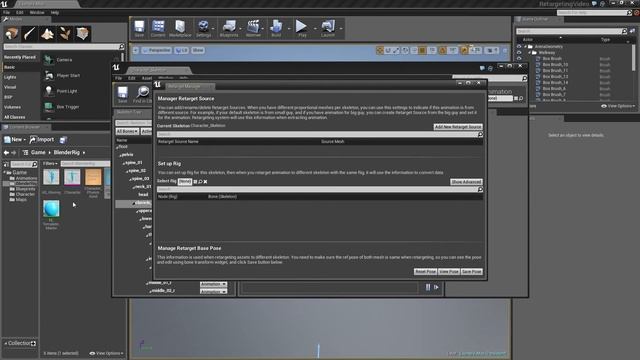
Task: Click the Matinee toolbar icon
Action: click(253, 28)
